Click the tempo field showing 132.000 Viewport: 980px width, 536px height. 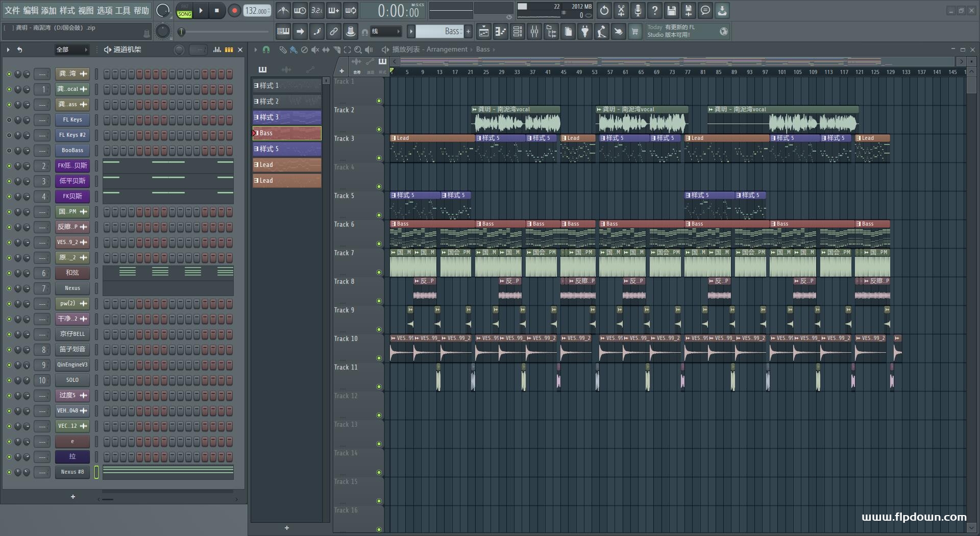[x=257, y=11]
